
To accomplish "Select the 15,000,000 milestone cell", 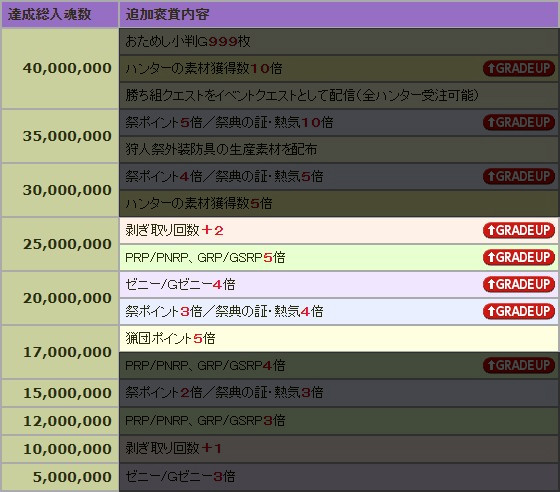I will (x=60, y=393).
